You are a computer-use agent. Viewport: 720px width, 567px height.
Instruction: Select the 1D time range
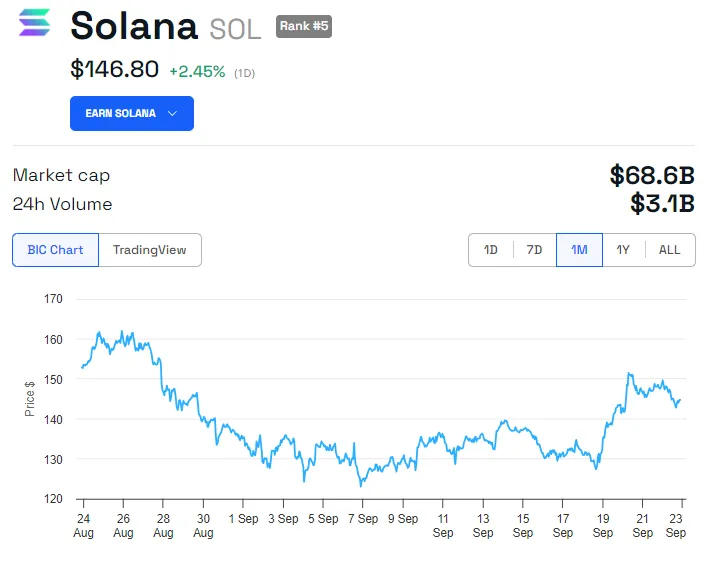pyautogui.click(x=491, y=250)
